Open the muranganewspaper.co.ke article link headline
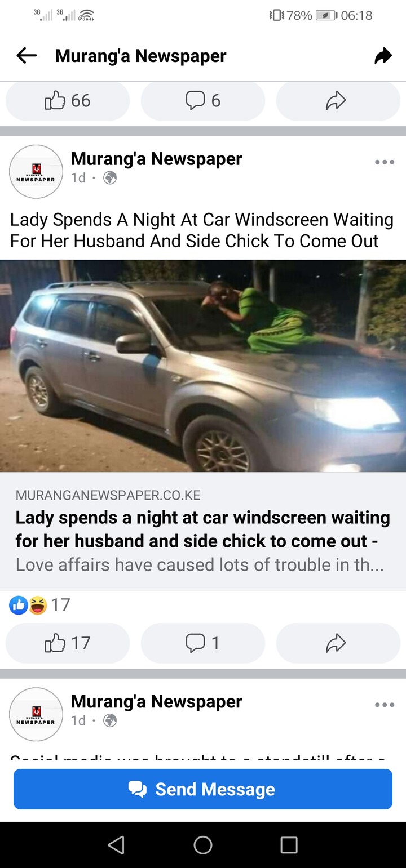The image size is (406, 868). 203,529
